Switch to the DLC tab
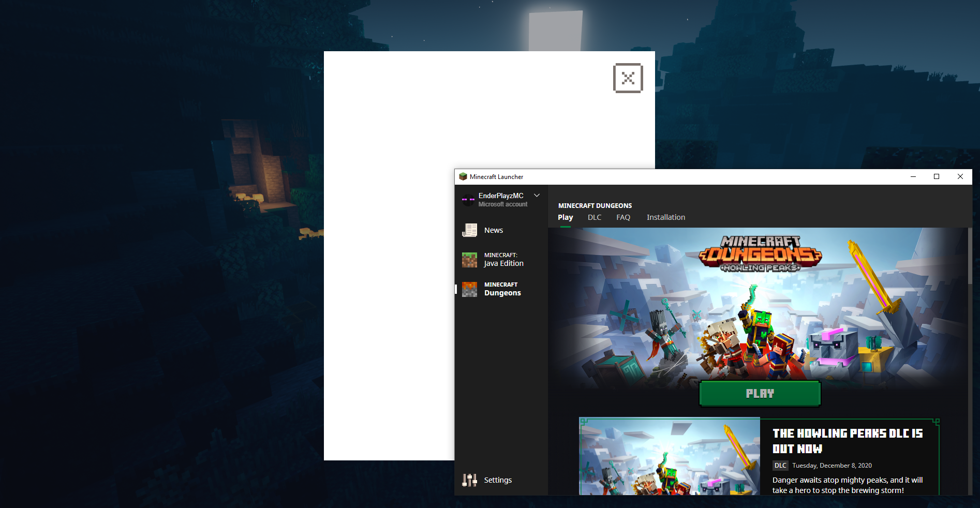The image size is (980, 508). pos(595,217)
